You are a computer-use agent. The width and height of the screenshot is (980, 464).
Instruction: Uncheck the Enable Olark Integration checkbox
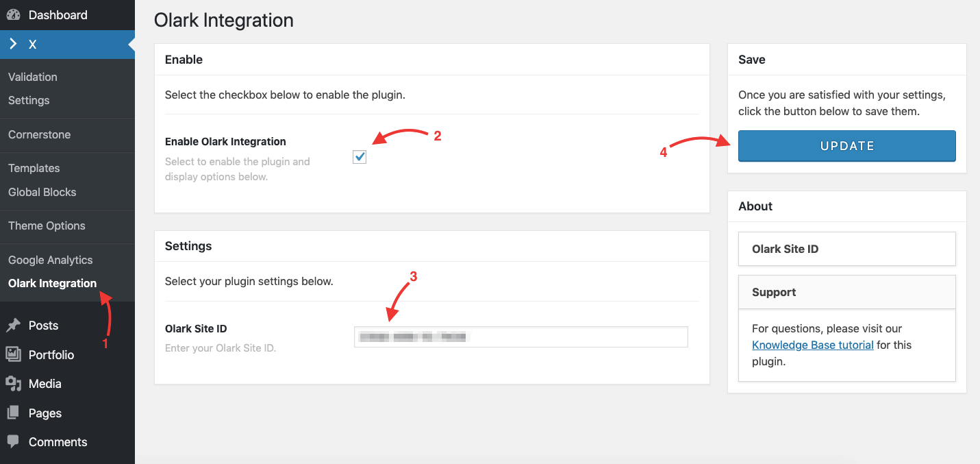(x=360, y=157)
